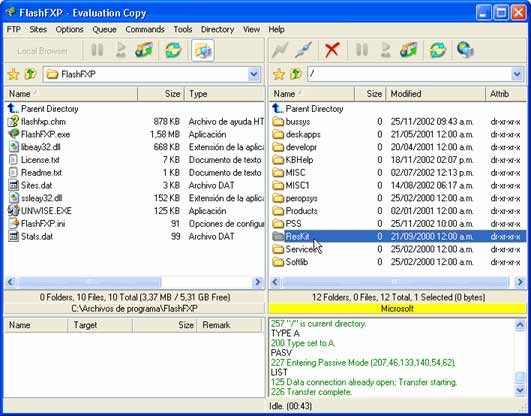Sort local files by Size column
The width and height of the screenshot is (531, 416).
161,94
